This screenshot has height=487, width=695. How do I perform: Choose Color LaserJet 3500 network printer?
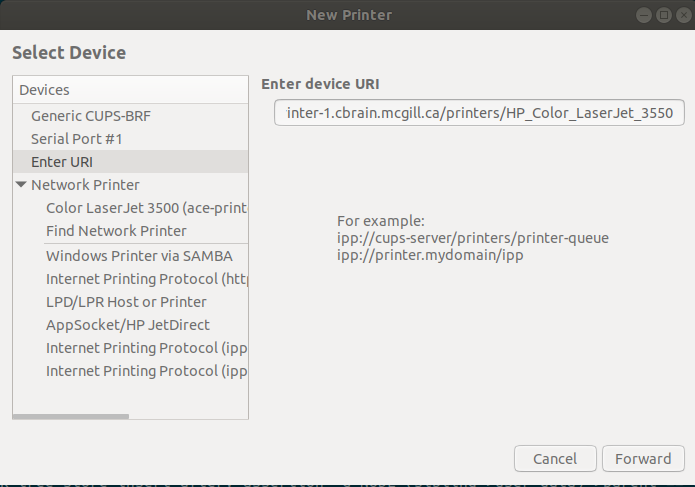[145, 208]
